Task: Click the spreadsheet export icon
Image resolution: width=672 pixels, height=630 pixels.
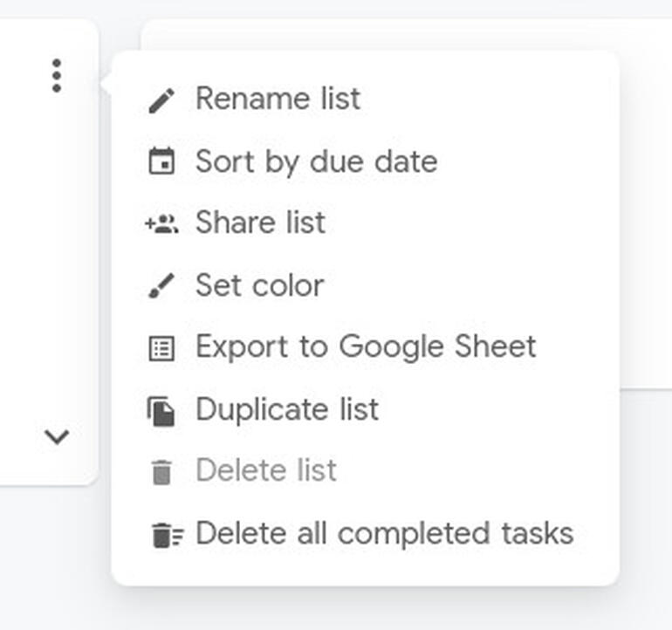Action: click(161, 348)
